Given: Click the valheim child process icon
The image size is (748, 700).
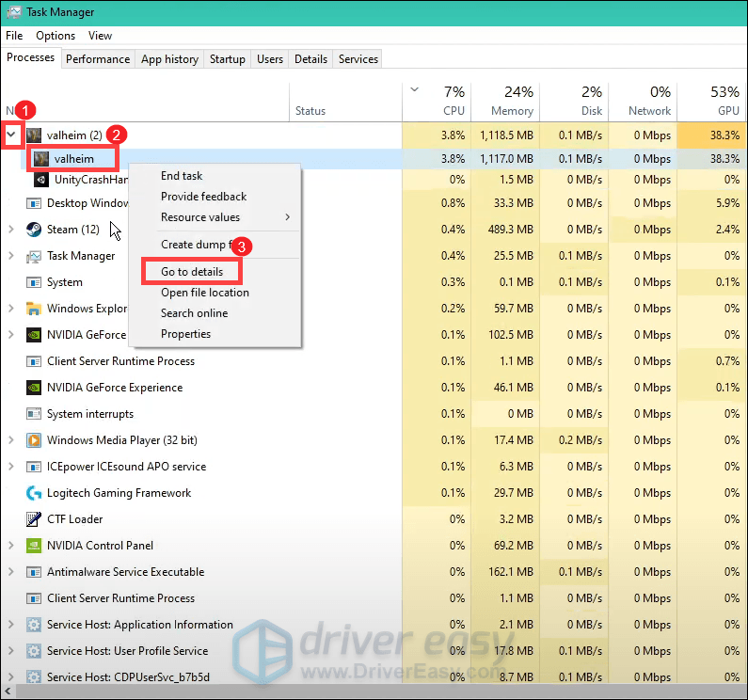Looking at the screenshot, I should [x=41, y=158].
